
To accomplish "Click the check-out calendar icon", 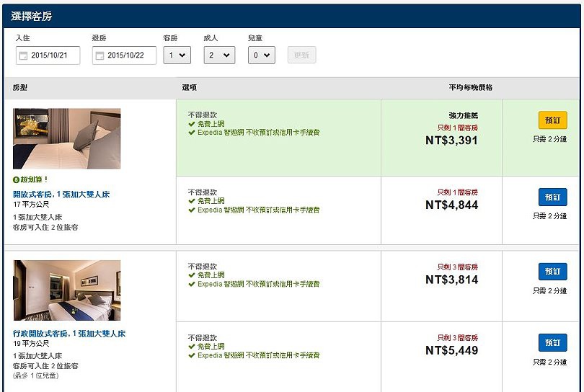I will (99, 55).
